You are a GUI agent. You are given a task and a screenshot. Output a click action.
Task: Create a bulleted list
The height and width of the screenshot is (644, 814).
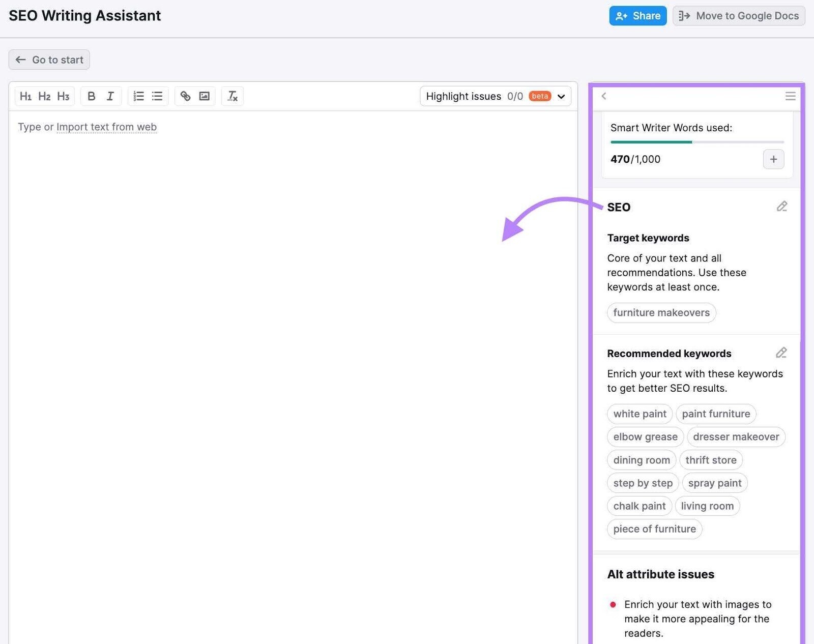(x=157, y=96)
